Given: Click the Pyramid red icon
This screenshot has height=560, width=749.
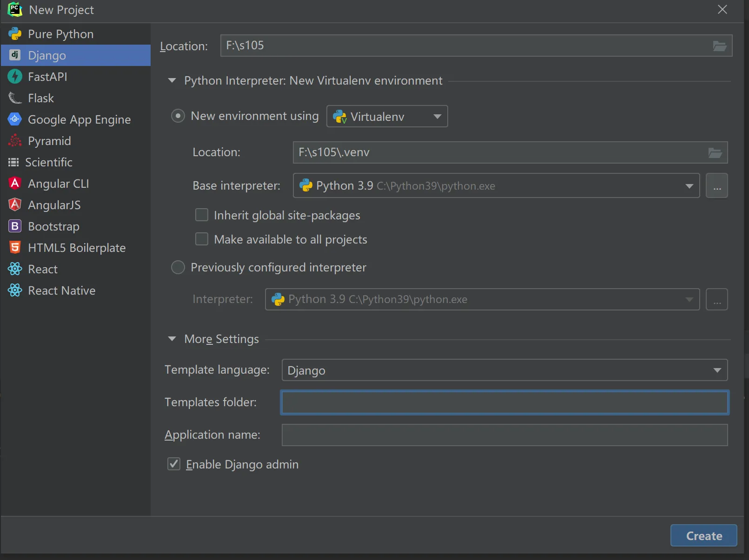Looking at the screenshot, I should point(15,141).
